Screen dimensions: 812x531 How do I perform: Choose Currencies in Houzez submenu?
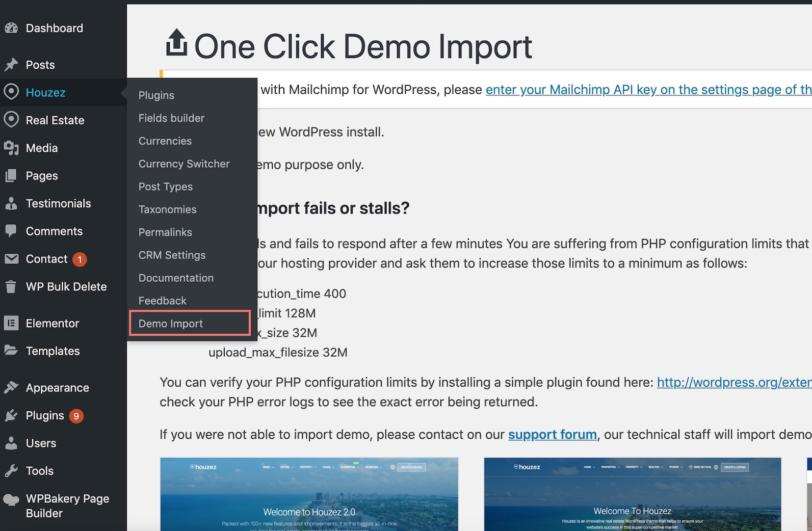[165, 141]
